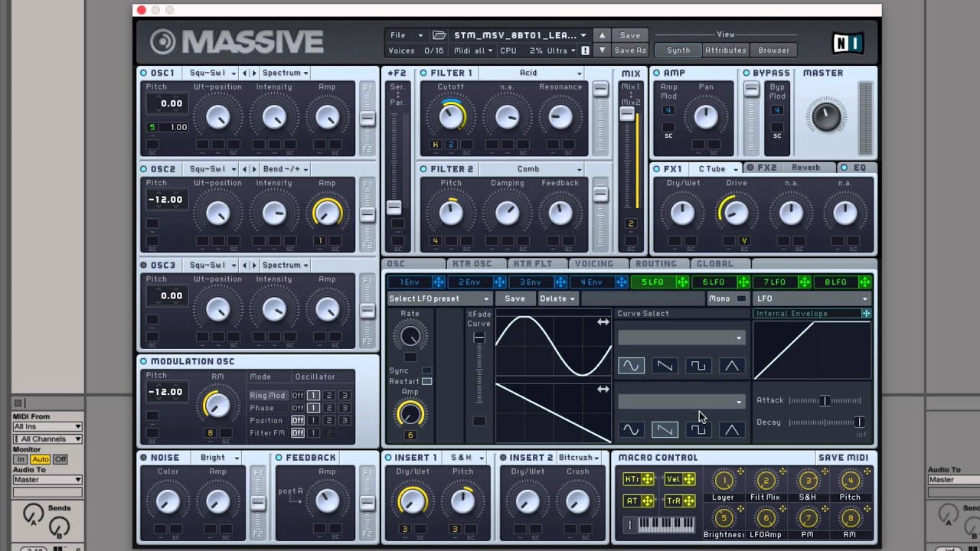Screen dimensions: 980x551
Task: Click the Internal Envelope drag handle
Action: tap(866, 314)
